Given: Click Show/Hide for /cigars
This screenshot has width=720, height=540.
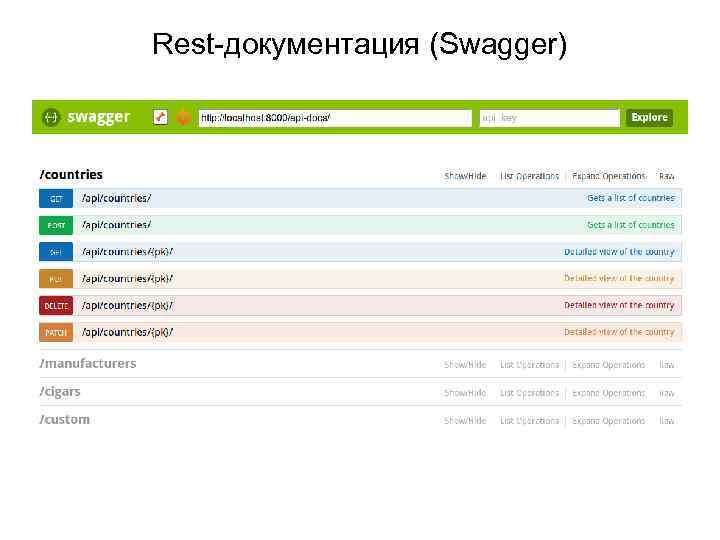Looking at the screenshot, I should (x=465, y=393).
